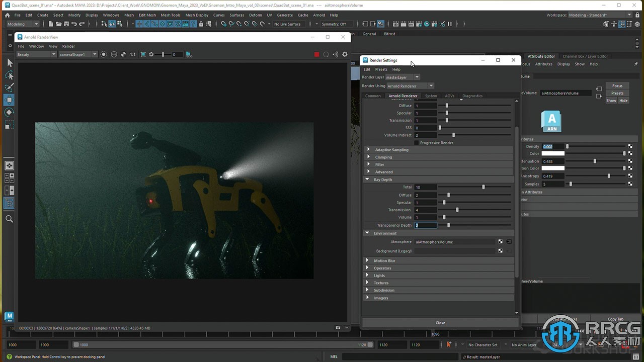Collapse the Ray Depth section
This screenshot has height=362, width=644.
click(x=439, y=179)
